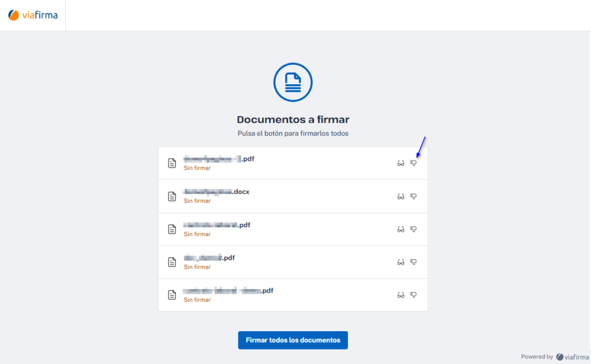Click 'Sin firmar' status of the last document
The width and height of the screenshot is (591, 364).
click(x=197, y=300)
